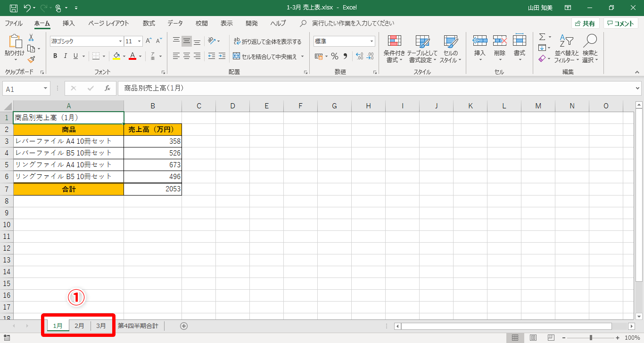Open 検索と選択 find and select

click(590, 49)
